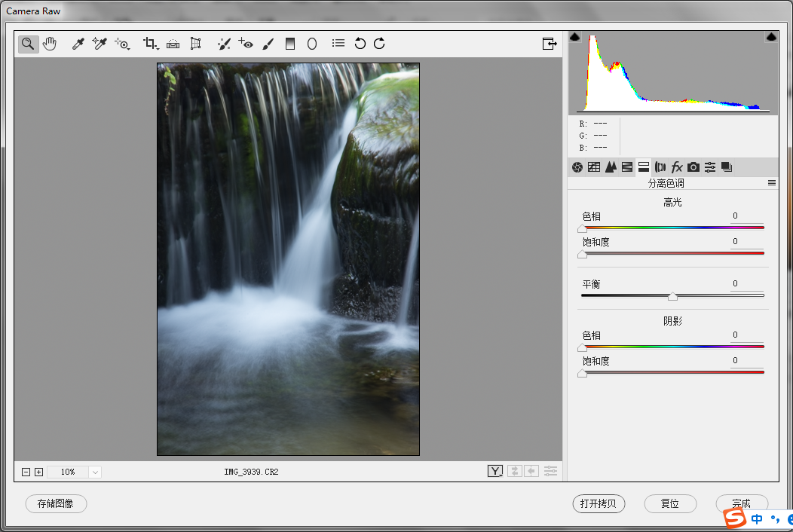This screenshot has height=532, width=793.
Task: Toggle highlight clipping warning in histogram
Action: click(771, 37)
